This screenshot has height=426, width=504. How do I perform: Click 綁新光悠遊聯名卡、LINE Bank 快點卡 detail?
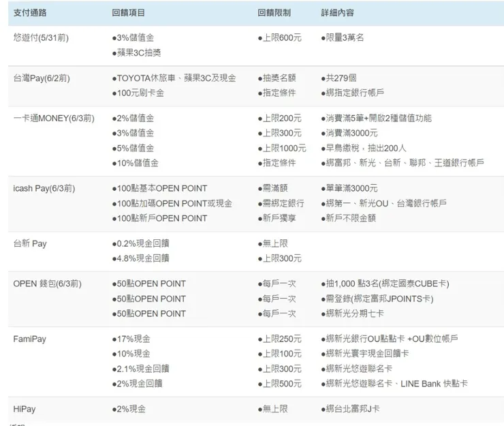point(394,384)
